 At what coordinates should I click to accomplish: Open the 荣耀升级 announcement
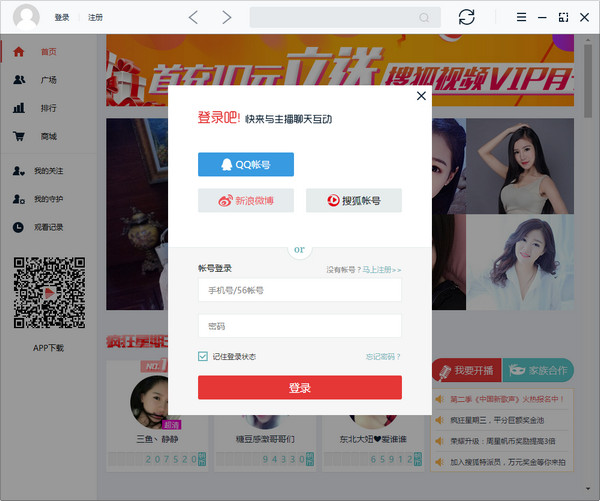pyautogui.click(x=502, y=441)
